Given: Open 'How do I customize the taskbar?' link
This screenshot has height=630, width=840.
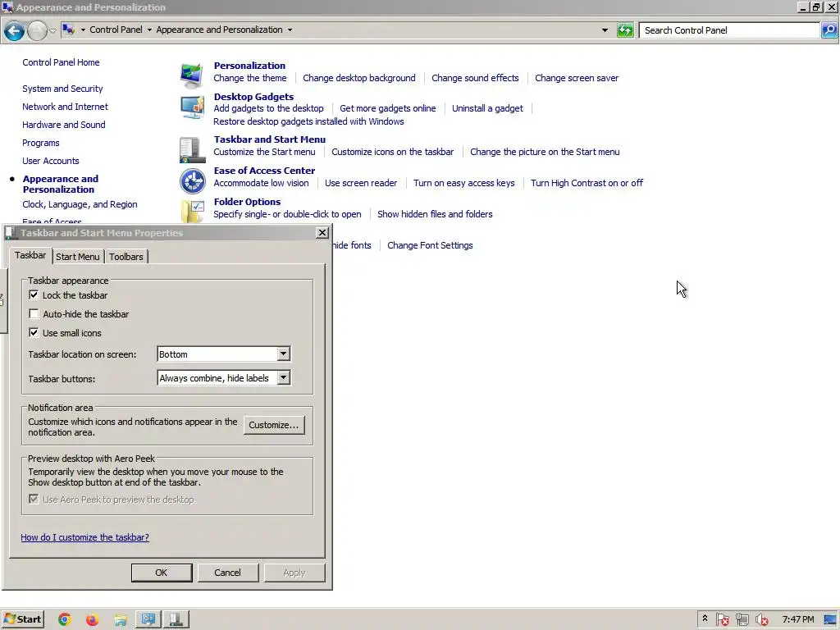Looking at the screenshot, I should (84, 537).
